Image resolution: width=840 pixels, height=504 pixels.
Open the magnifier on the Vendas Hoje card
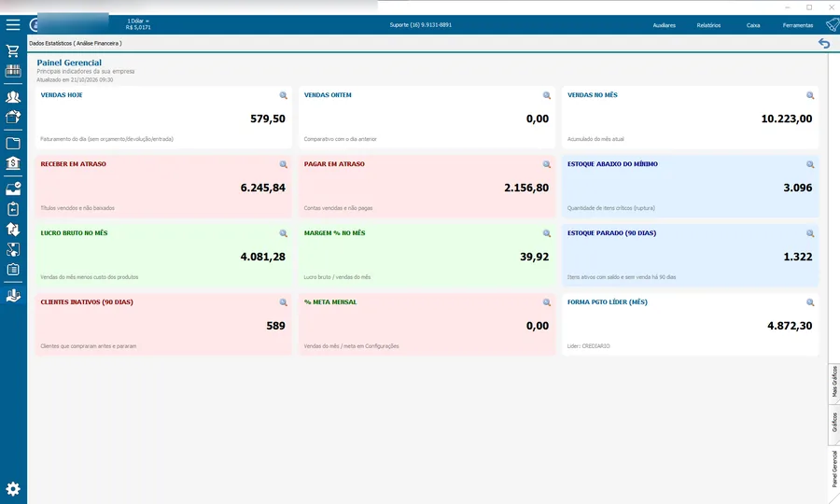click(283, 95)
